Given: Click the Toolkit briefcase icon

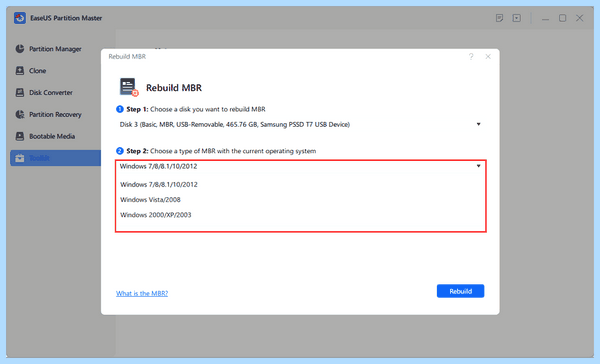Looking at the screenshot, I should point(20,158).
